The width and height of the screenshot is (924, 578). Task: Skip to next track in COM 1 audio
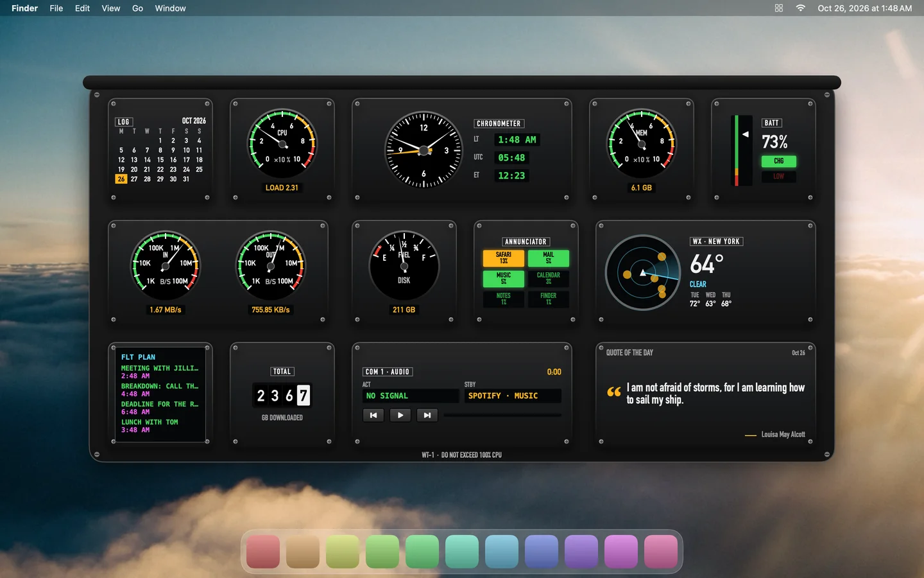[x=427, y=416]
